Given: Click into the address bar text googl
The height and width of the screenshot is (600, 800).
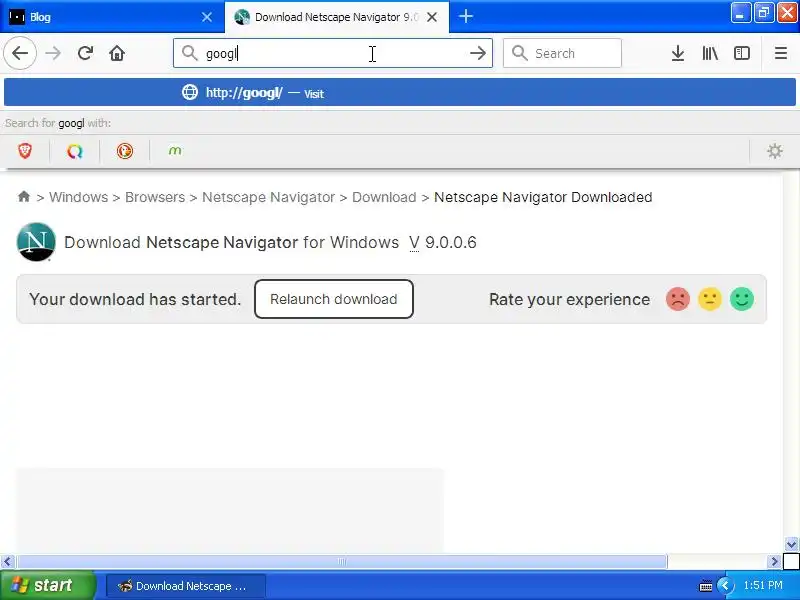Looking at the screenshot, I should coord(221,54).
